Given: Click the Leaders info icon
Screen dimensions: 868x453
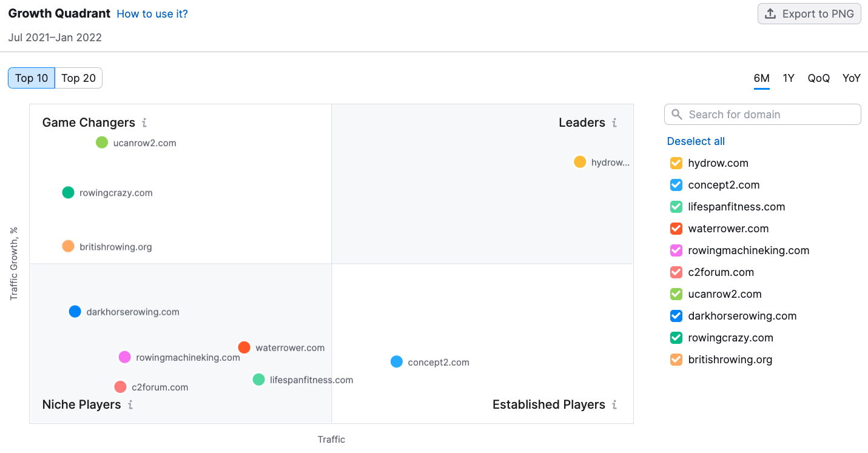Looking at the screenshot, I should [614, 123].
